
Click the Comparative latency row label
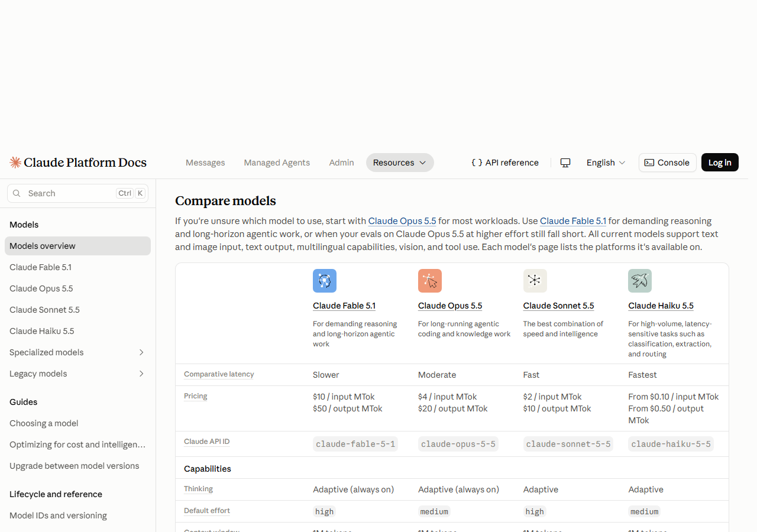(x=219, y=374)
